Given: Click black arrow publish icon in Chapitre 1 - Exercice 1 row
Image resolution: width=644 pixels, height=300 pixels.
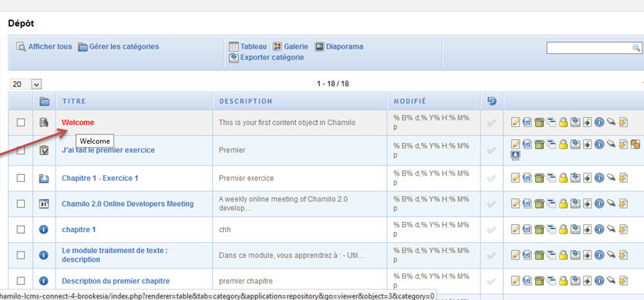Looking at the screenshot, I should [588, 178].
